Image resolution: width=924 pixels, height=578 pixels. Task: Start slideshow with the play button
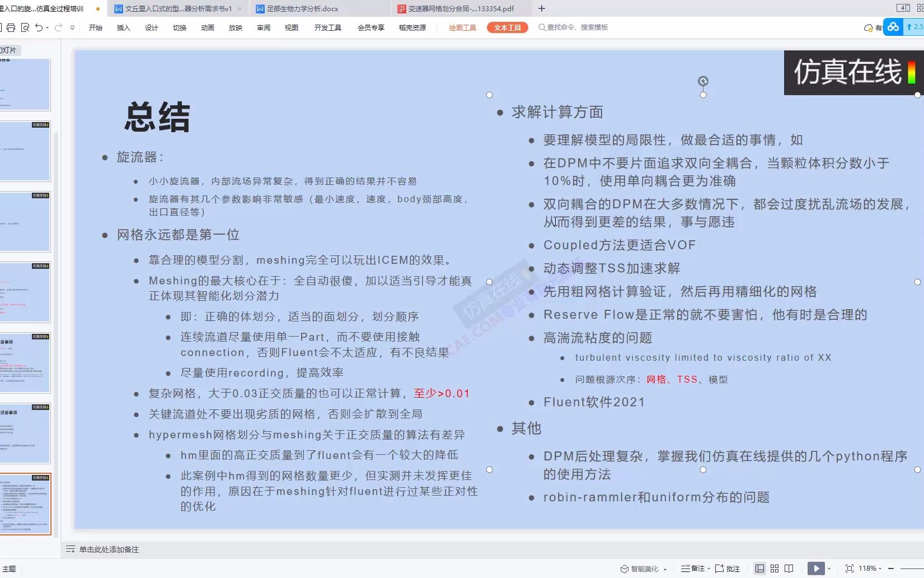(x=816, y=568)
